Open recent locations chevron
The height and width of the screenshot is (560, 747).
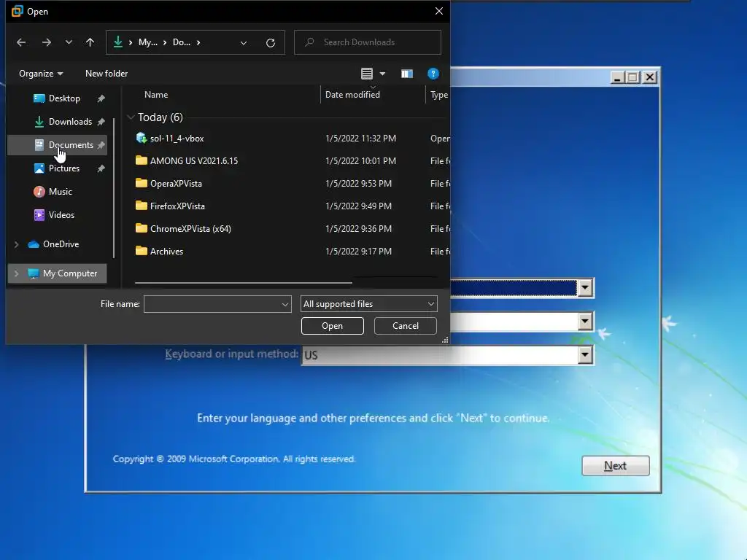click(x=69, y=42)
